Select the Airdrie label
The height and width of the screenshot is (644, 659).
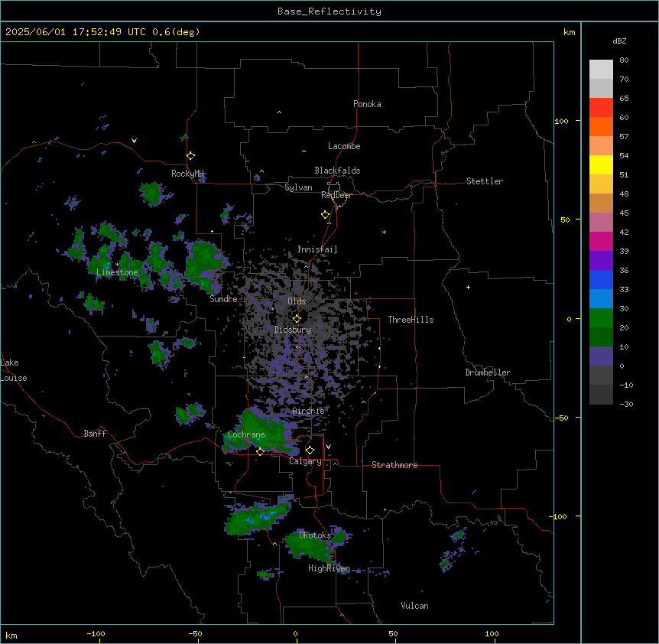(308, 411)
